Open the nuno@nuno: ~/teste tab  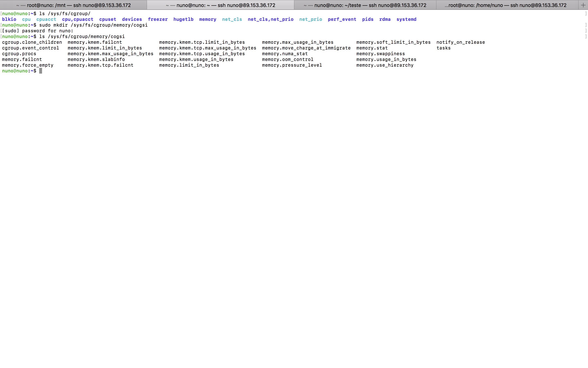(365, 5)
